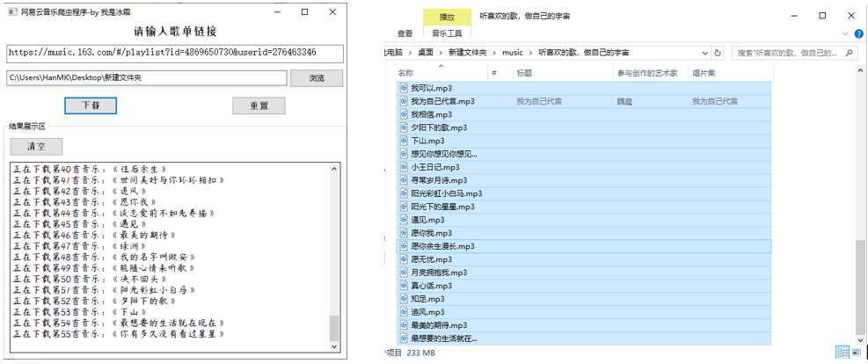
Task: Click the refresh icon beside address bar
Action: click(x=718, y=53)
